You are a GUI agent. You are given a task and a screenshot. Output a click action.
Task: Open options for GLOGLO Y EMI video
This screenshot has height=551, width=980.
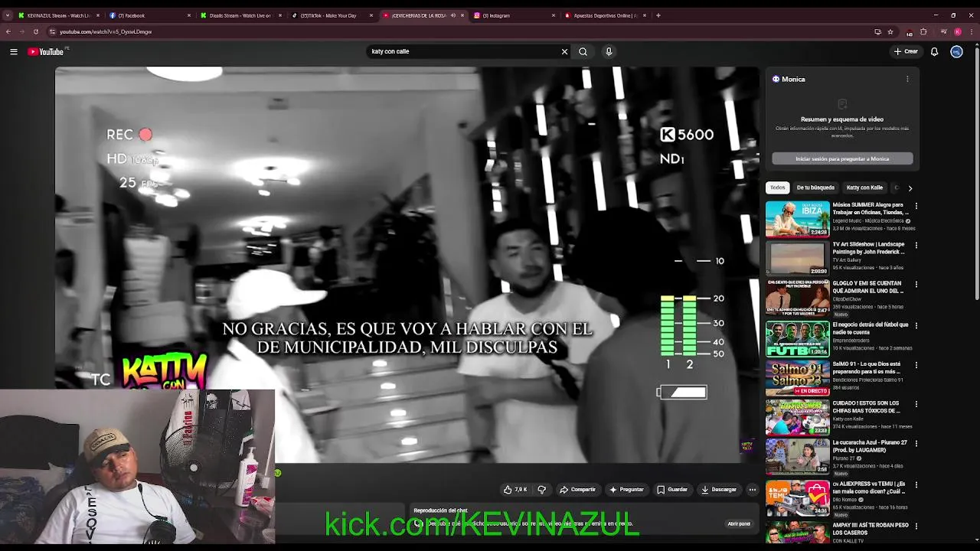tap(916, 284)
